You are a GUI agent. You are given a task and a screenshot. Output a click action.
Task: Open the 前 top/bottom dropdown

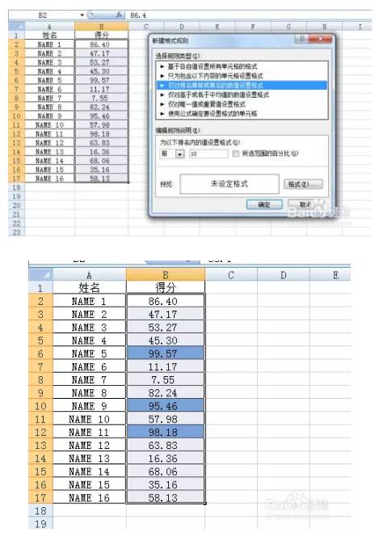point(180,154)
